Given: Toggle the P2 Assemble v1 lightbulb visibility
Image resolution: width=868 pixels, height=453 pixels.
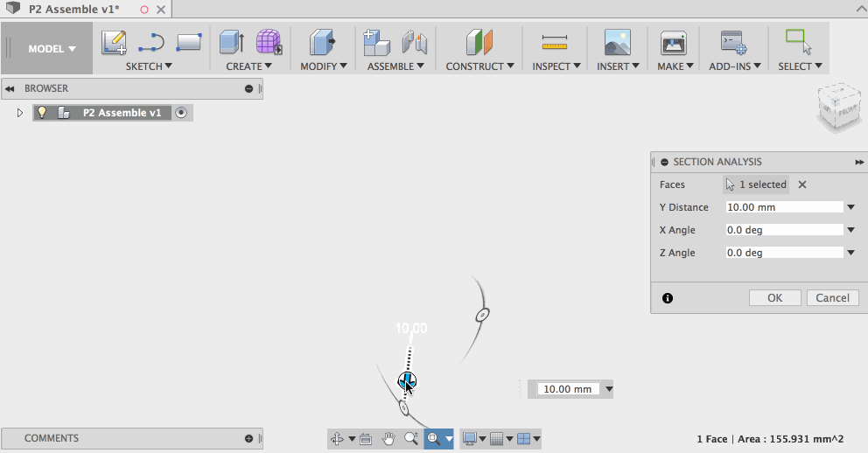Looking at the screenshot, I should (41, 113).
